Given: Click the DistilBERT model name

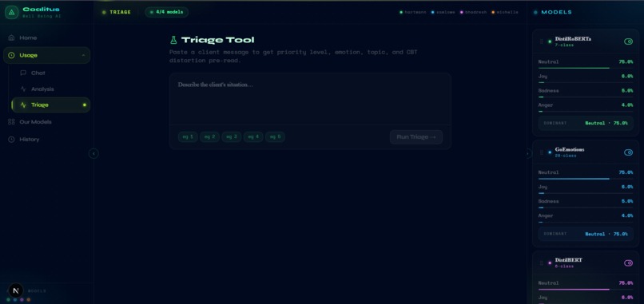Looking at the screenshot, I should click(568, 260).
